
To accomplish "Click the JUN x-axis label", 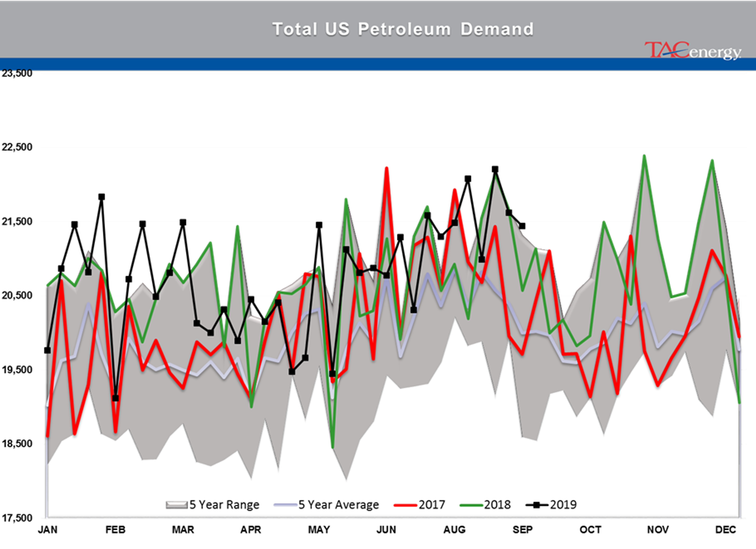I will [x=386, y=530].
